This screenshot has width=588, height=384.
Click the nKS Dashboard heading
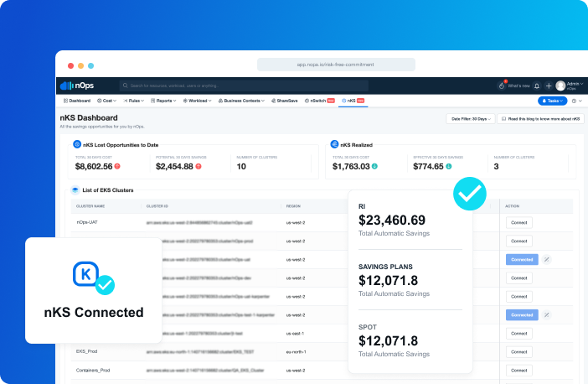pos(89,118)
